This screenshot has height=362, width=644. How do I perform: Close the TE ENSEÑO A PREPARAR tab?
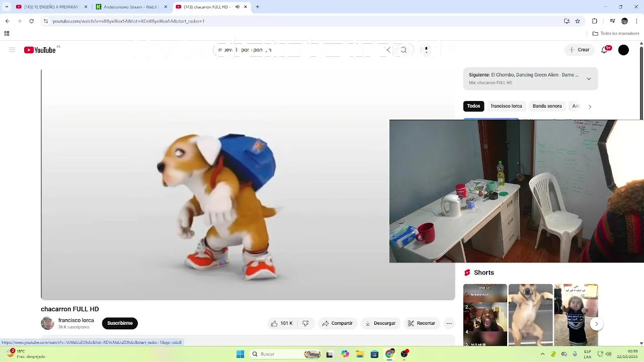[86, 7]
